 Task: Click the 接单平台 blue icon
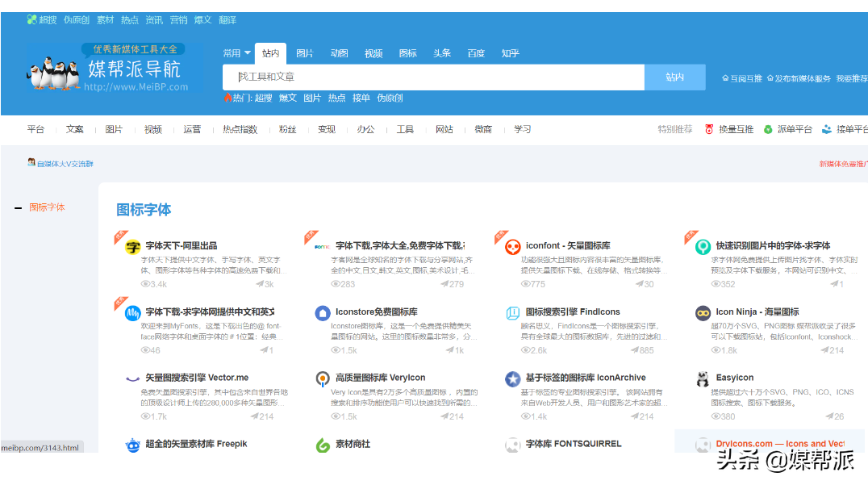tap(827, 129)
